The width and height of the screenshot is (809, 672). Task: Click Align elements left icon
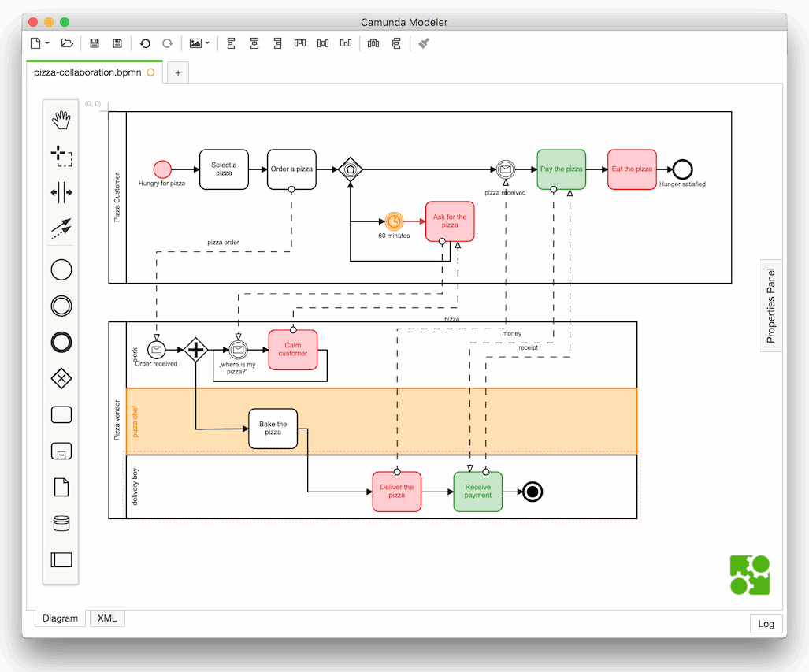pos(232,43)
